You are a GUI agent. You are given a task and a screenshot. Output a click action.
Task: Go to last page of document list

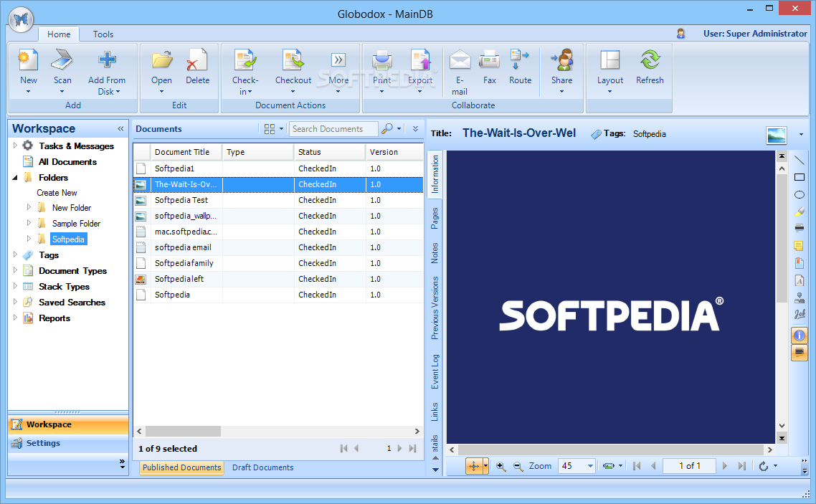click(413, 448)
